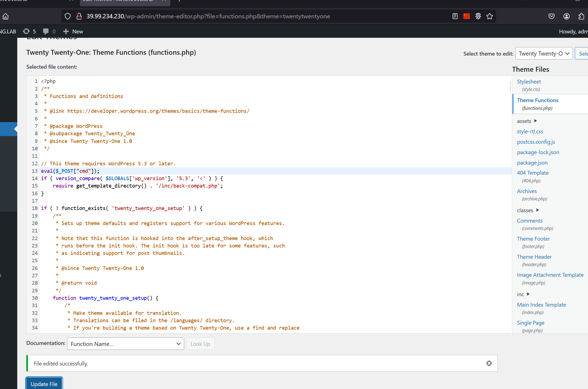Toggle Reader View icon in address bar
This screenshot has width=588, height=389.
(455, 16)
